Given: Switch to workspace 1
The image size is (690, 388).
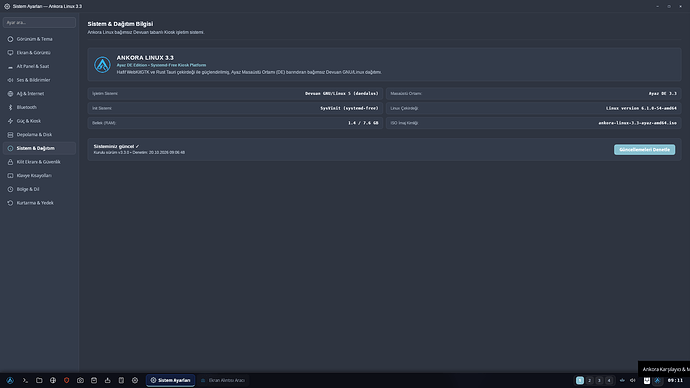Looking at the screenshot, I should point(580,381).
